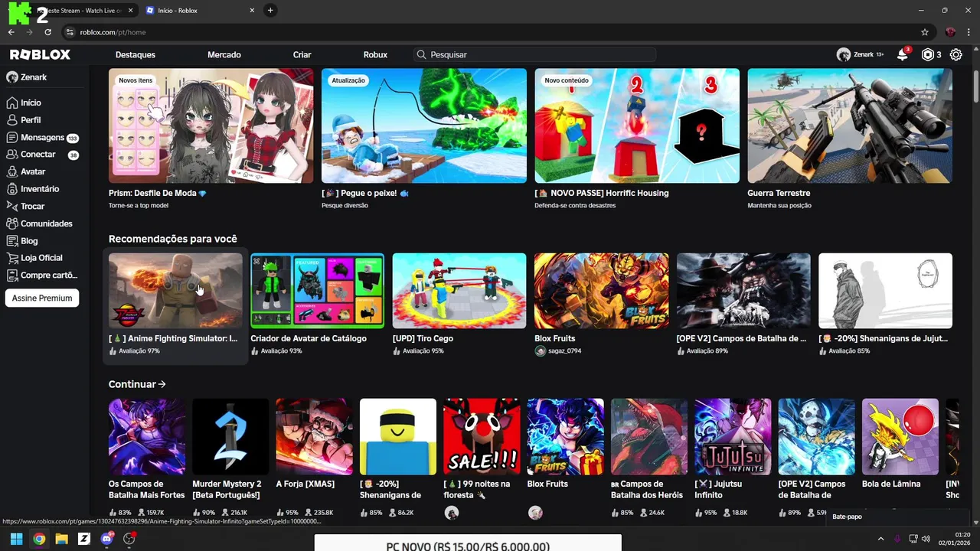Show hidden system tray icons
980x551 pixels.
click(x=880, y=539)
